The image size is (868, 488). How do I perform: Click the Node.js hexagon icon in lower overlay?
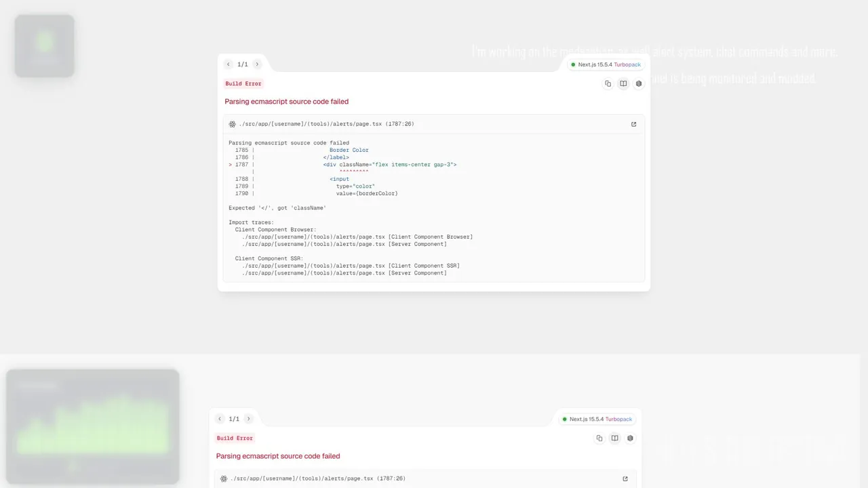coord(630,438)
